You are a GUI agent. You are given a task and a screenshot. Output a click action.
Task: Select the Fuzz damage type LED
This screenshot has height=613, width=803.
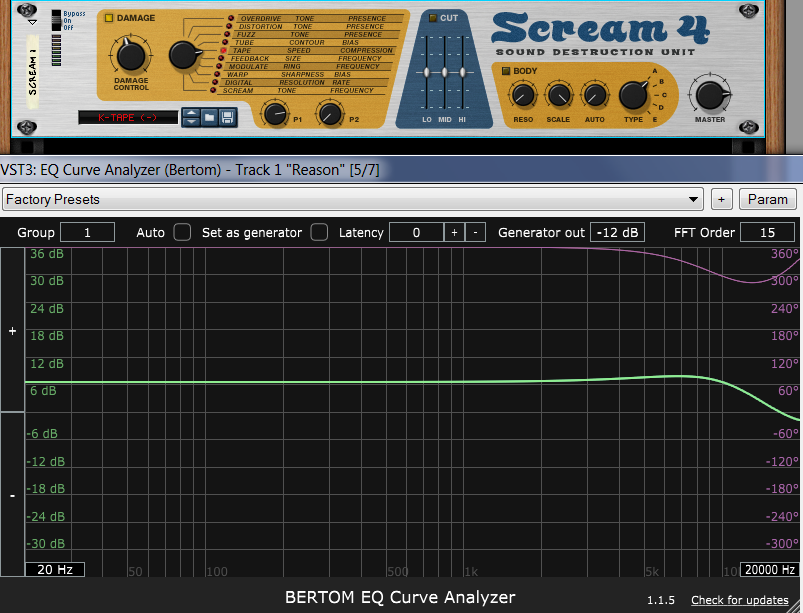227,34
